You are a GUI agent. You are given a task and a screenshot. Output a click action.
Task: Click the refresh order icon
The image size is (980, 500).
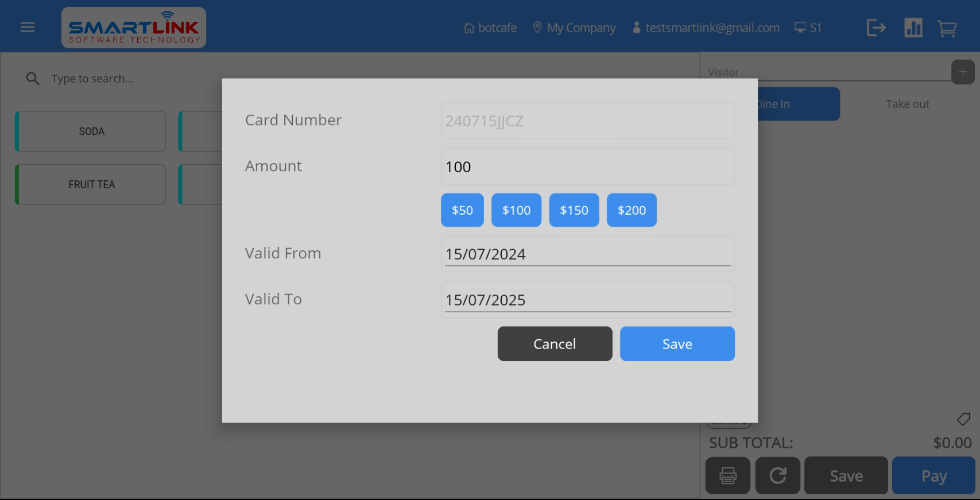coord(777,475)
